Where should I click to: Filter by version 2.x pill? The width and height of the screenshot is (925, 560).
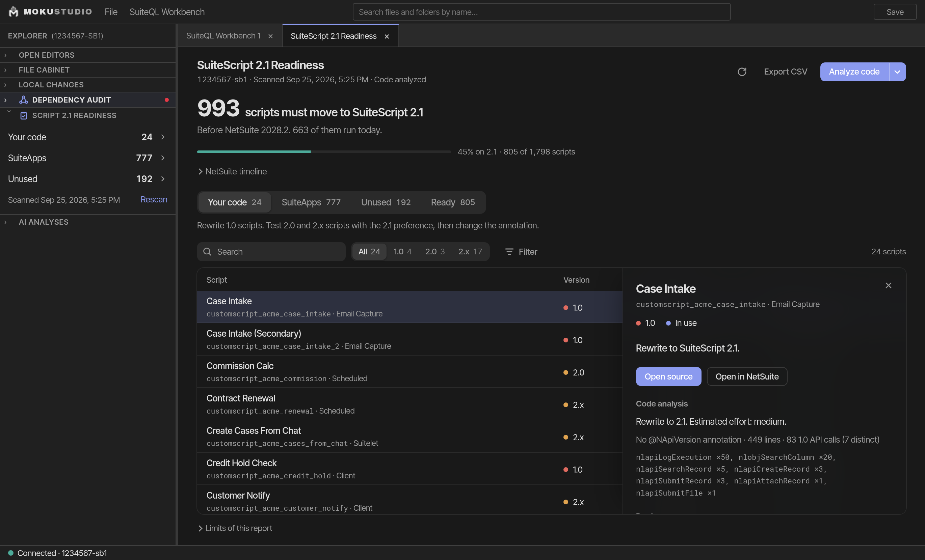pyautogui.click(x=470, y=252)
